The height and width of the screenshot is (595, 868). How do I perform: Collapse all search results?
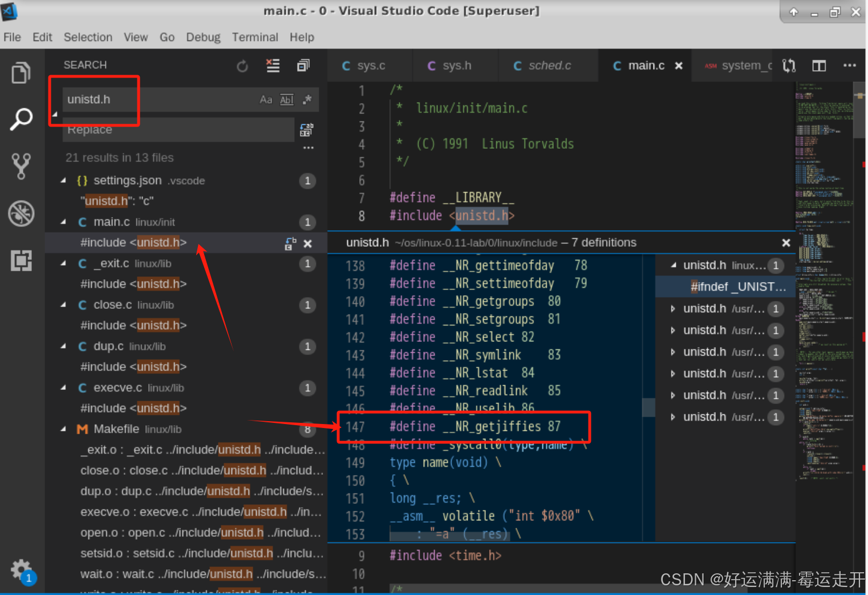(x=303, y=66)
